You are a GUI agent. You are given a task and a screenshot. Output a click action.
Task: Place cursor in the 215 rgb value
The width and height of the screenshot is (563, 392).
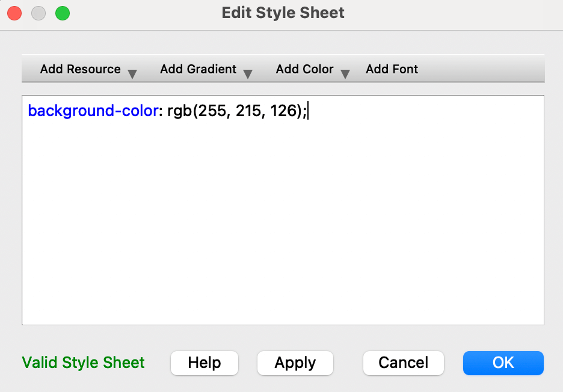coord(248,111)
